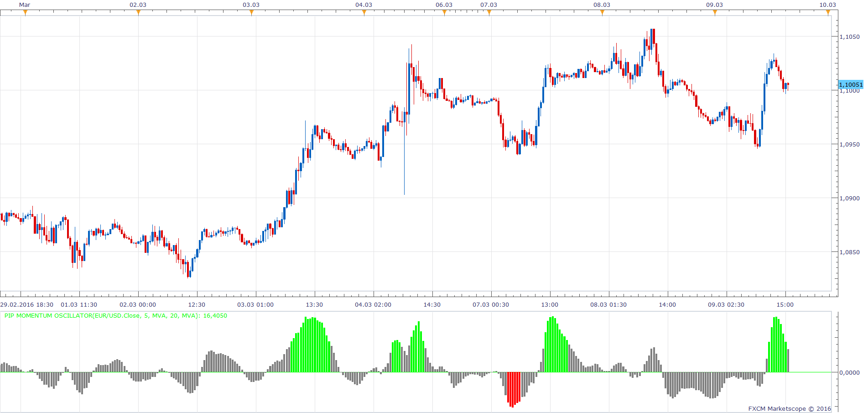Click the 02.03 00:00 time label
Screen dimensions: 868x413
[x=138, y=304]
